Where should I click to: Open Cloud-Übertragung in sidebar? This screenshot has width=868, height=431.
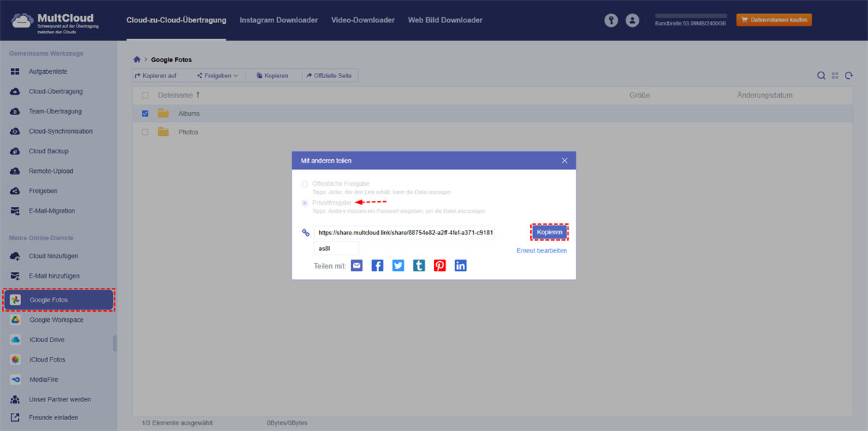[x=56, y=91]
